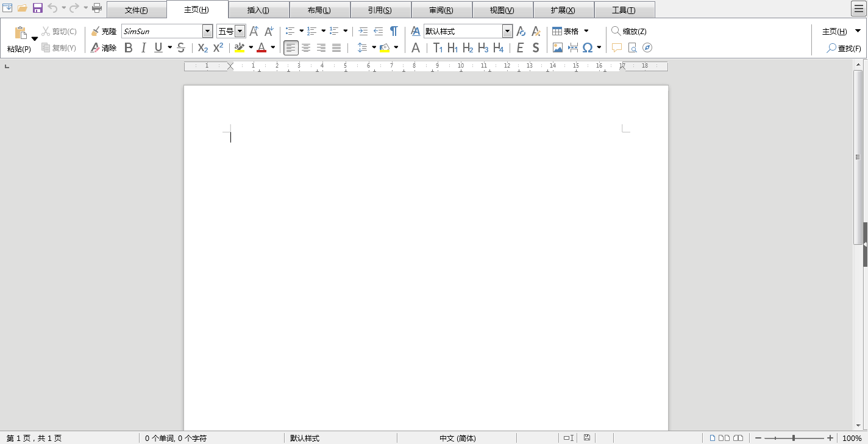
Task: Click the zoom slider handle in status bar
Action: (794, 438)
